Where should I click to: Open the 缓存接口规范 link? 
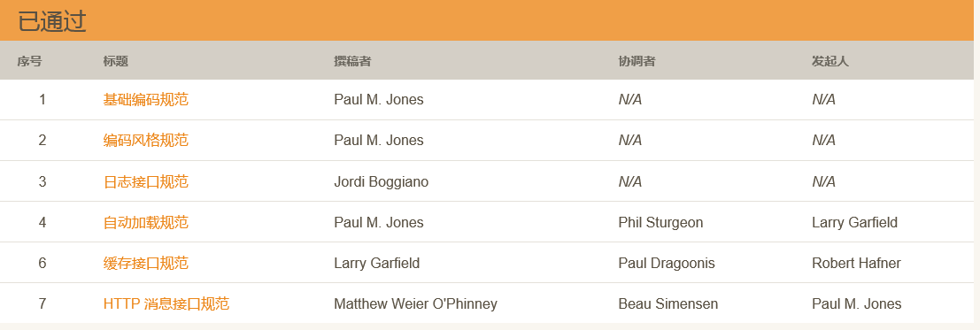[145, 263]
